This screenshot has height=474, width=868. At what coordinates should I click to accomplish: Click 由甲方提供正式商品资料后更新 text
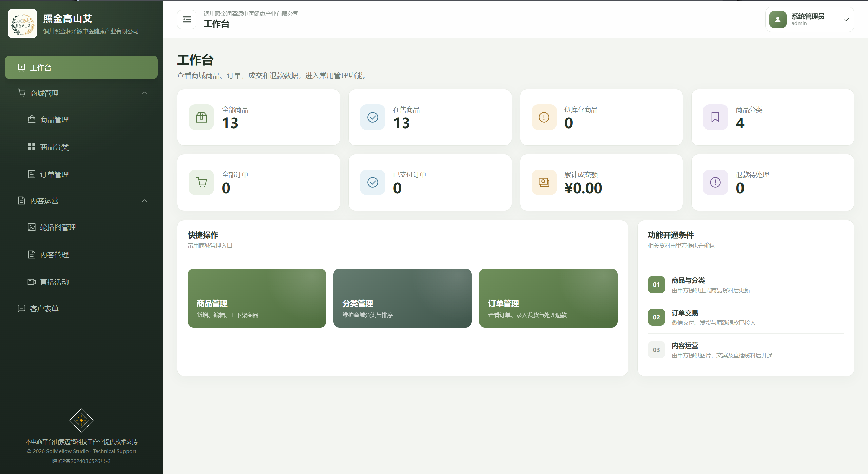pyautogui.click(x=711, y=290)
